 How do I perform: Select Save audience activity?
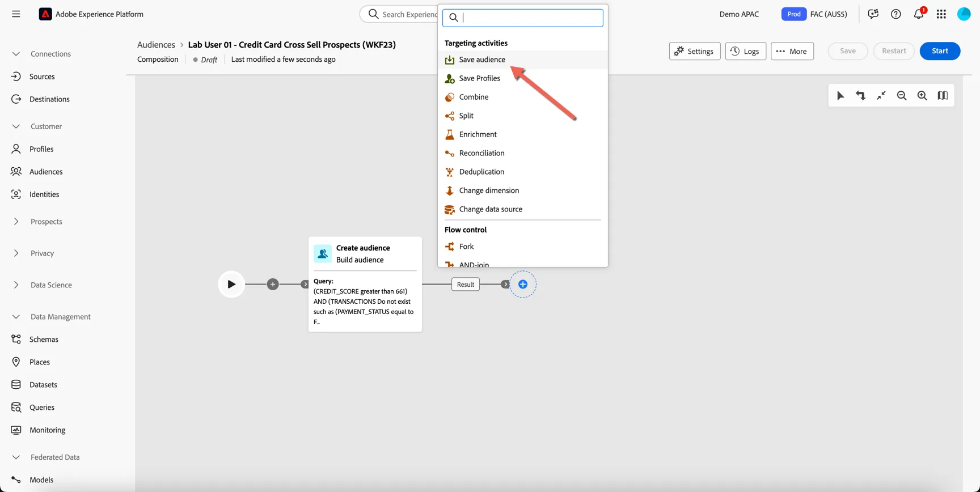coord(522,60)
